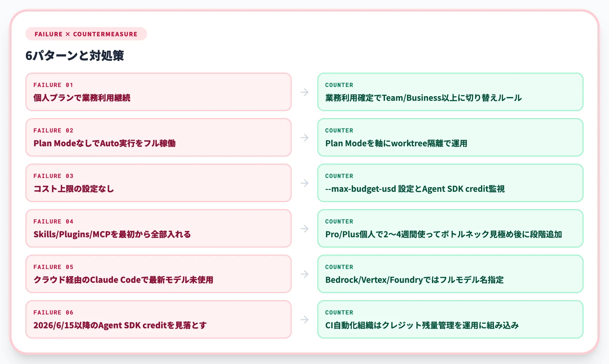Click text --max-budget-usd 設定とAgent SDK credit監視
The height and width of the screenshot is (364, 609).
coord(415,189)
